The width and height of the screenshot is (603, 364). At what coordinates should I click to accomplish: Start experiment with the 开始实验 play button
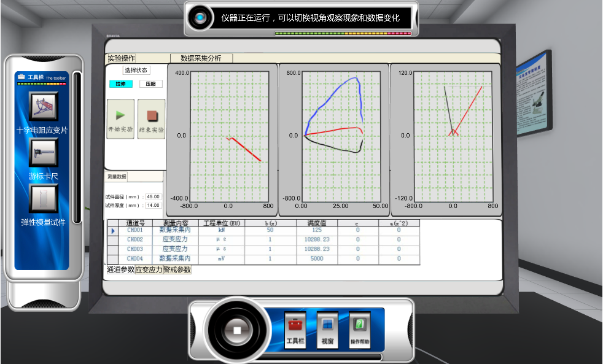tap(120, 118)
